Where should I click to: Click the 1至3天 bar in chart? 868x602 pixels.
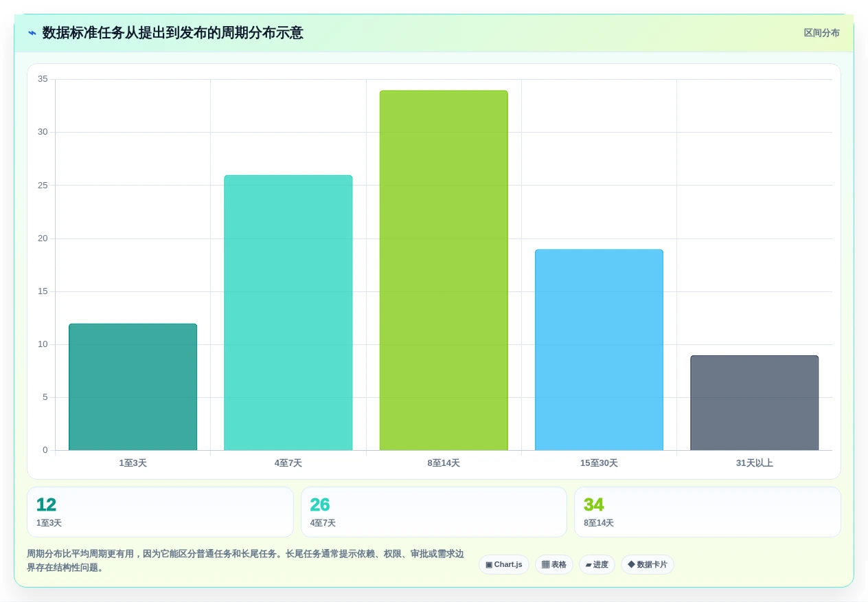pos(133,388)
